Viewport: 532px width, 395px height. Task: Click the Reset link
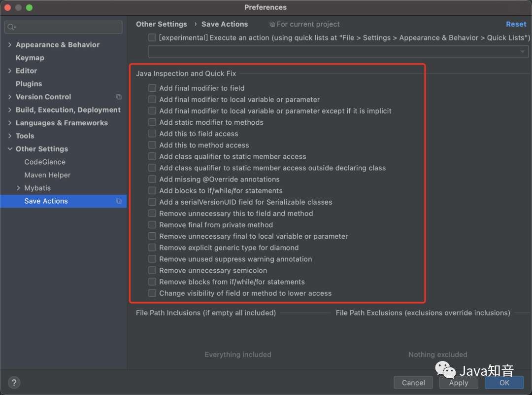pyautogui.click(x=516, y=24)
